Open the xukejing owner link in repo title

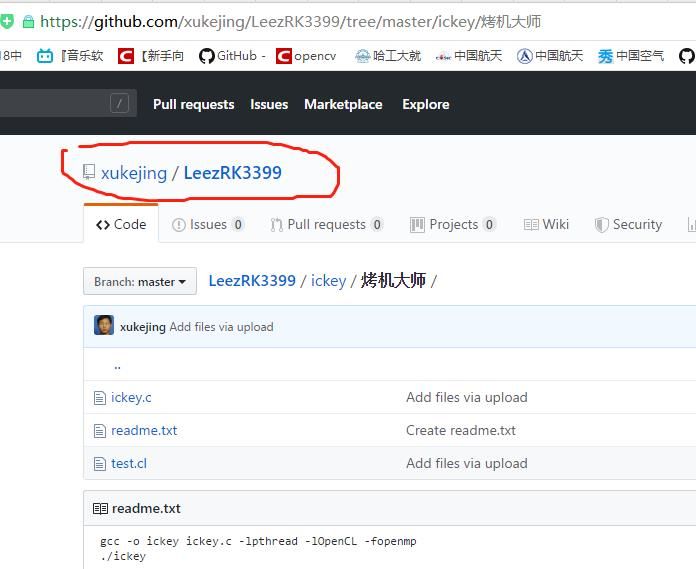(x=134, y=173)
